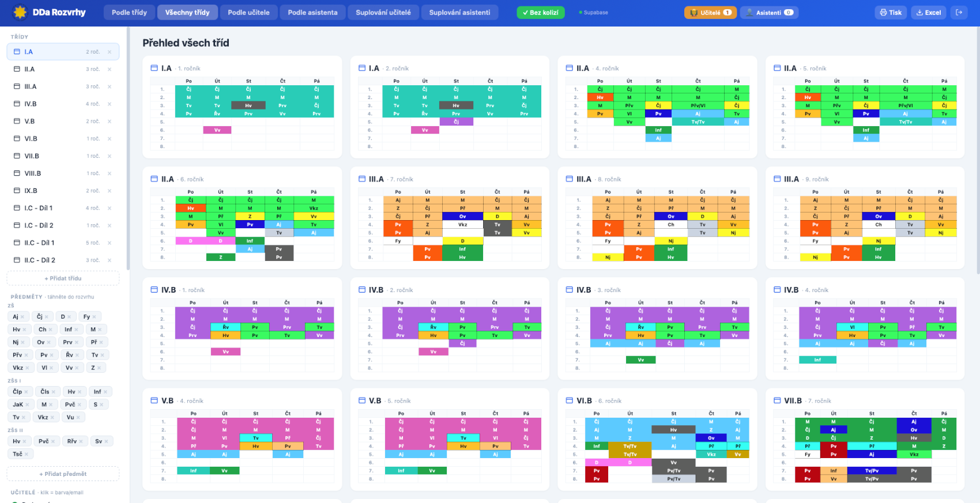Viewport: 980px width, 503px height.
Task: Remove class II.A with its x icon
Action: pyautogui.click(x=110, y=69)
